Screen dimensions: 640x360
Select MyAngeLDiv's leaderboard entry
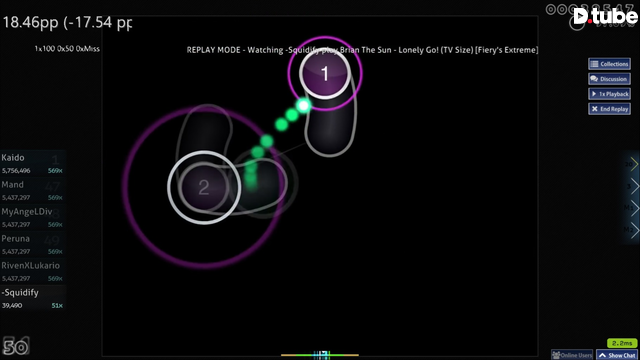point(32,218)
